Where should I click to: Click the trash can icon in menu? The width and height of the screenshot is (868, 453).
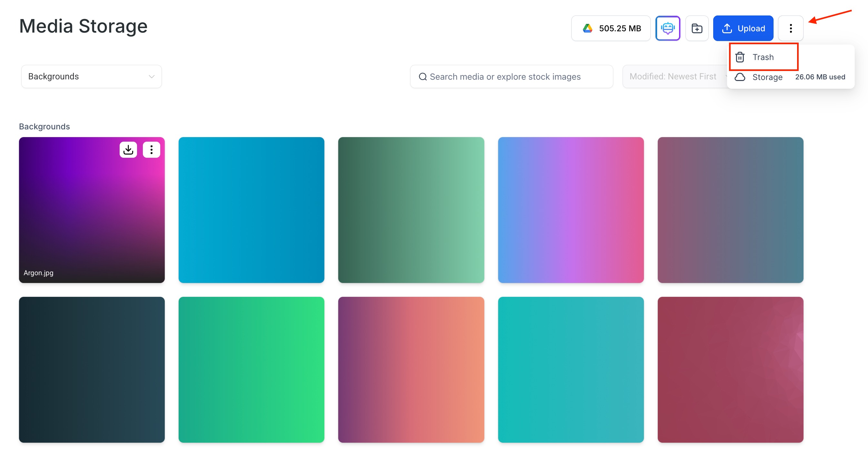[740, 57]
